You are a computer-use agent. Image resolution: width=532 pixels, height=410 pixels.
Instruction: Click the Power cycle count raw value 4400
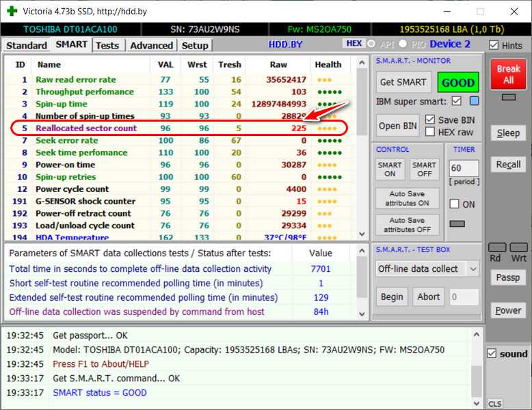pos(296,189)
